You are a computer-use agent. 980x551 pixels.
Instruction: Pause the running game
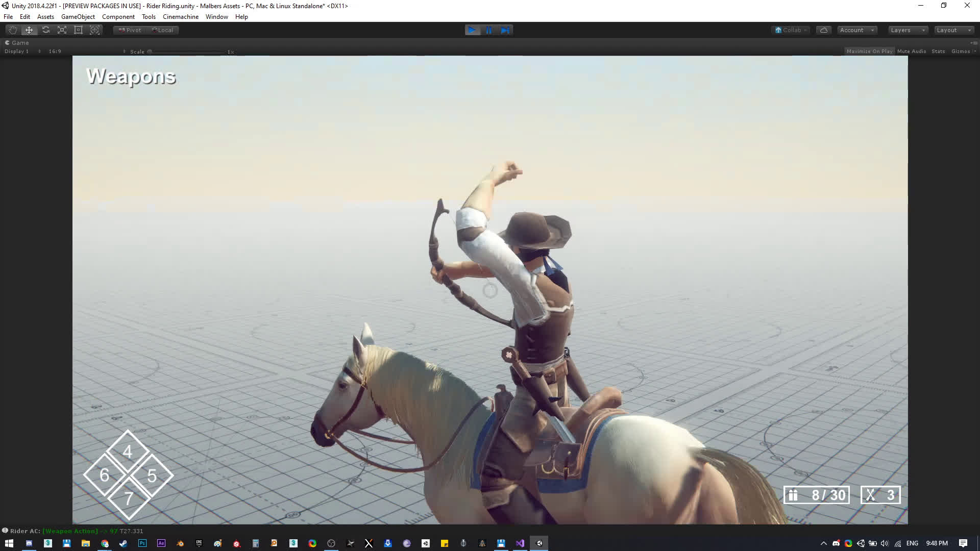[489, 30]
